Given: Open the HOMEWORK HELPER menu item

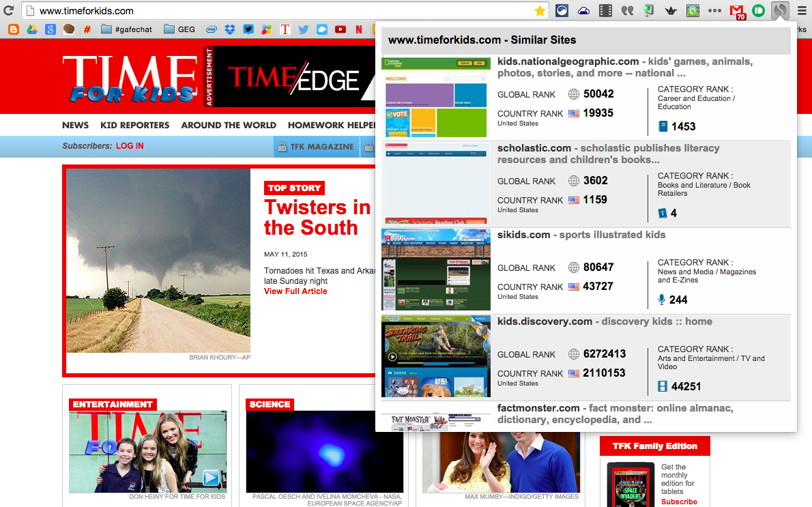Looking at the screenshot, I should pyautogui.click(x=332, y=126).
